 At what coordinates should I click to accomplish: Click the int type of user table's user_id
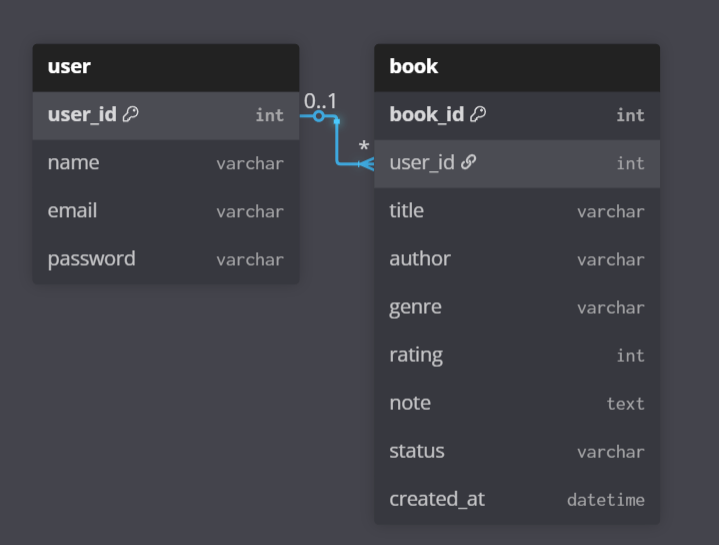click(x=270, y=116)
